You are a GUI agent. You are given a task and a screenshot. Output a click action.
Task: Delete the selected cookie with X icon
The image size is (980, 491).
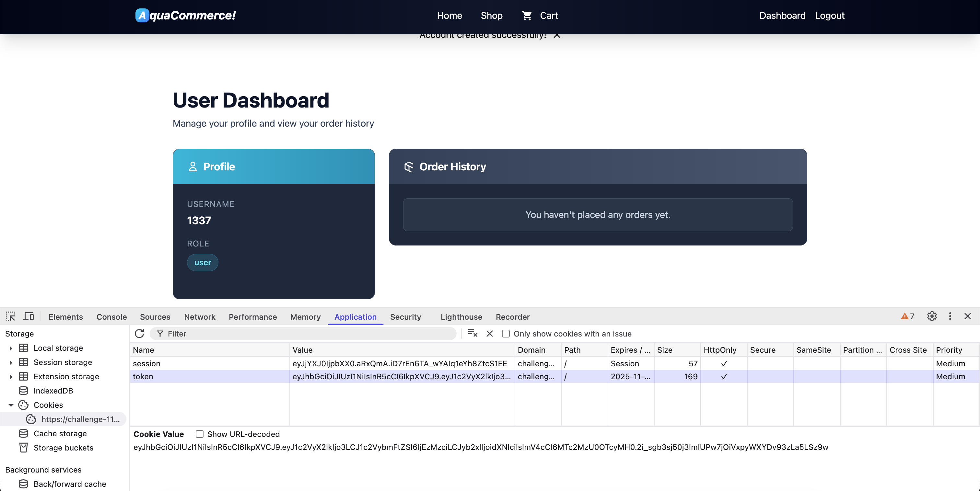point(490,334)
